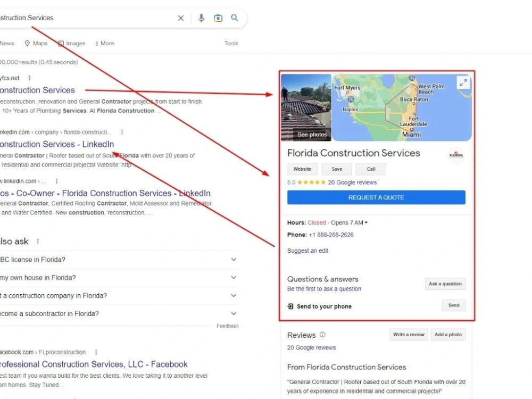Start voice search with the microphone icon
The image size is (532, 399).
click(x=201, y=18)
